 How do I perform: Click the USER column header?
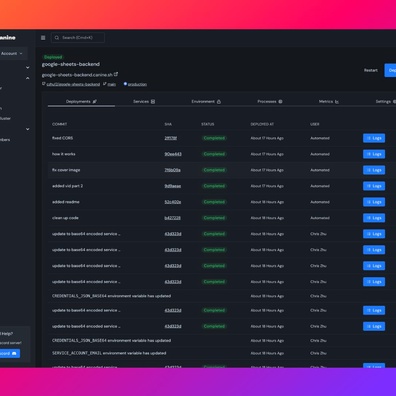point(315,124)
